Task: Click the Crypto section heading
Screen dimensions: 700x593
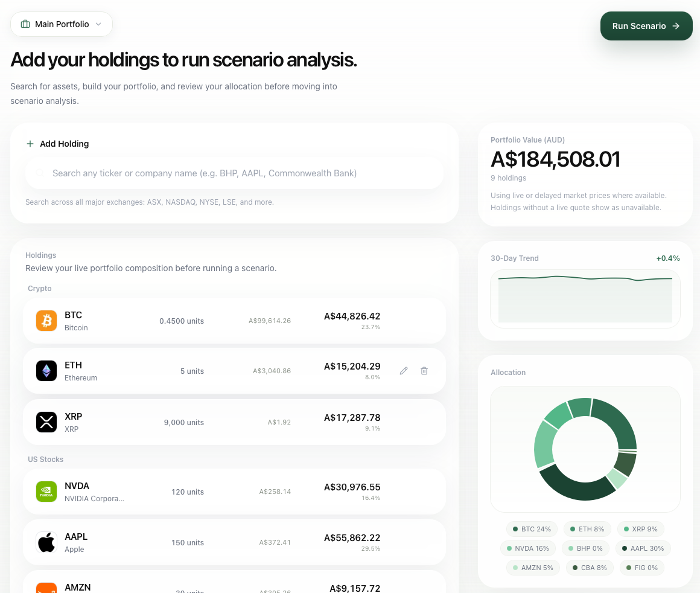Action: tap(40, 289)
